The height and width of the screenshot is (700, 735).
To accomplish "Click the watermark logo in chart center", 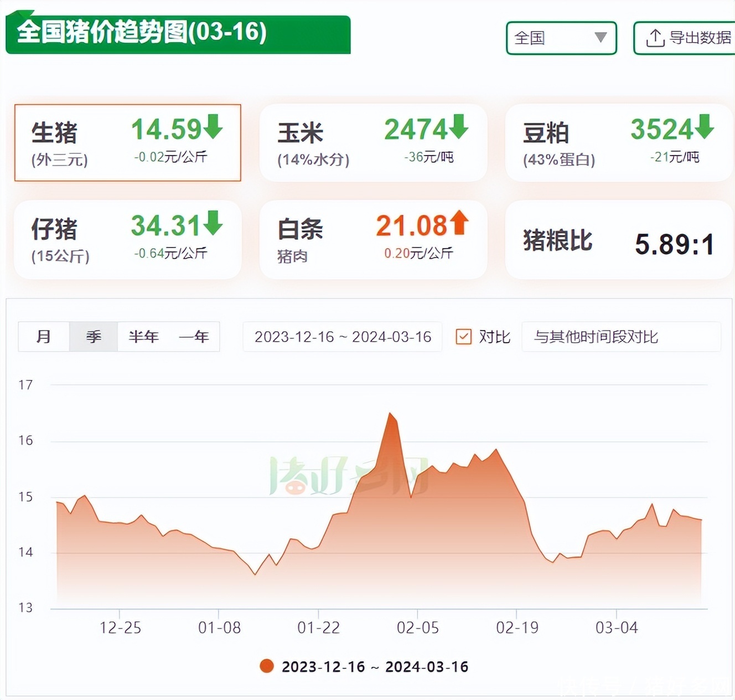I will (349, 476).
